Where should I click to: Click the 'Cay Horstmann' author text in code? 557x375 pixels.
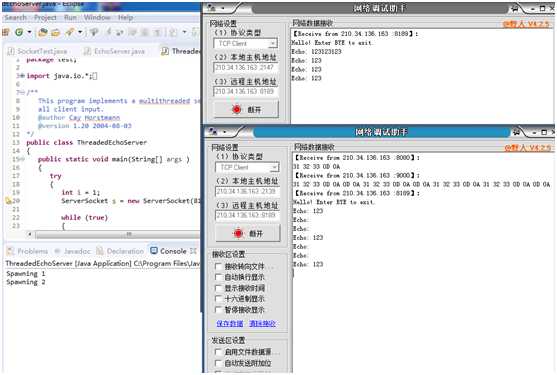click(x=94, y=118)
